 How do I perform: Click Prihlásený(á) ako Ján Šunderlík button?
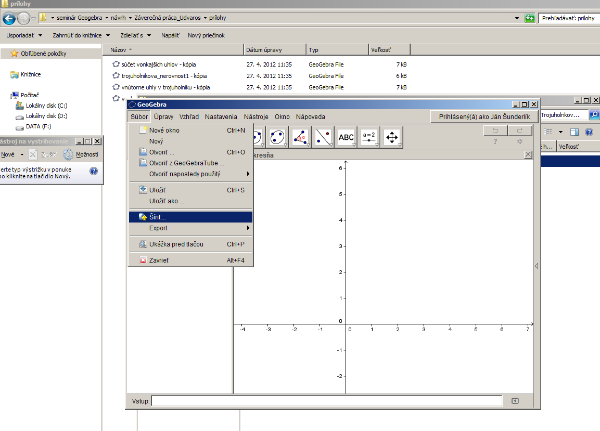pos(484,116)
